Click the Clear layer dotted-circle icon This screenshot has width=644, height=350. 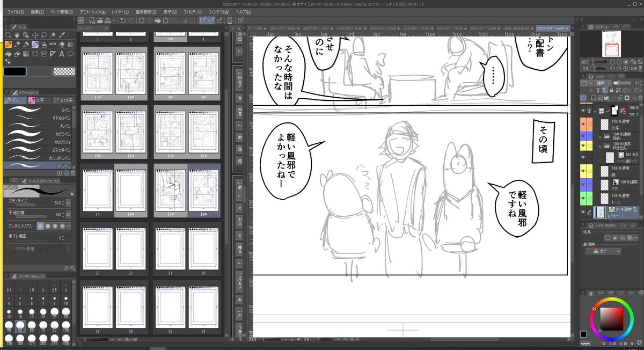point(141,20)
